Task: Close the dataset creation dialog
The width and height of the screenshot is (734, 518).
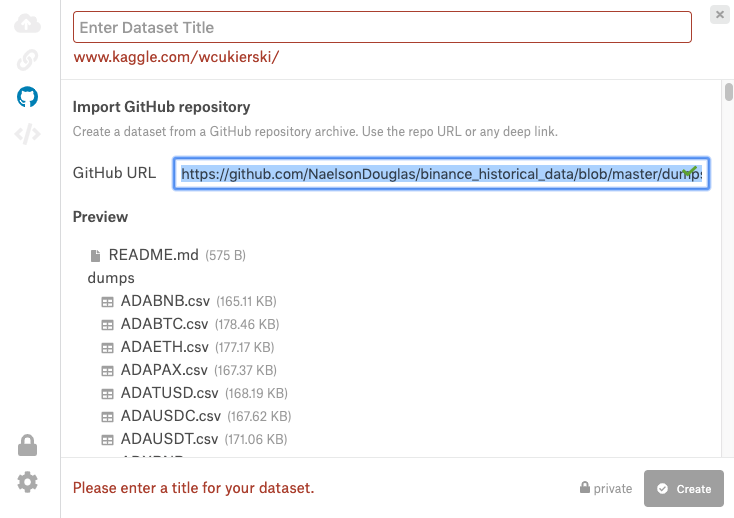Action: point(719,15)
